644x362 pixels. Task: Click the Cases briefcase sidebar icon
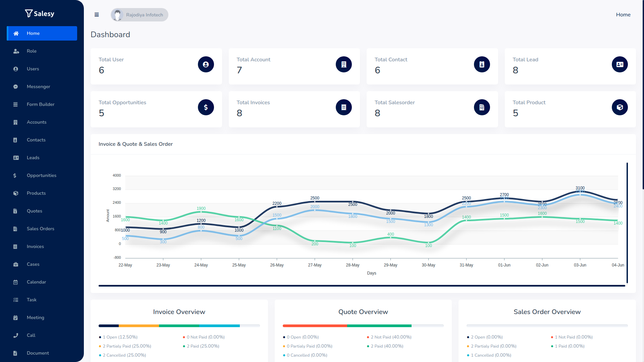point(16,264)
